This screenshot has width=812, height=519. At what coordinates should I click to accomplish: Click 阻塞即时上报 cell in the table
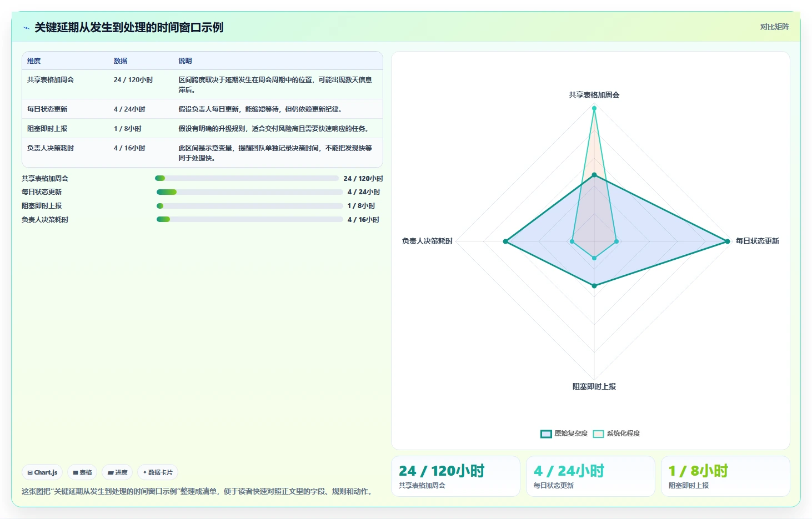tap(47, 129)
